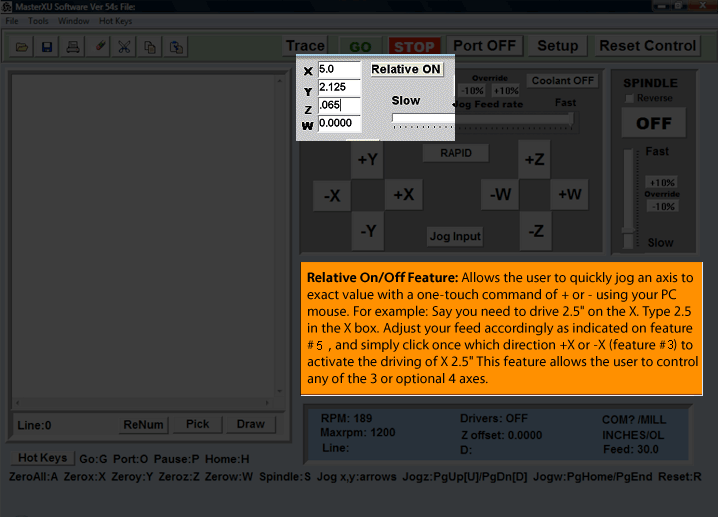Click the print icon in toolbar
The height and width of the screenshot is (517, 718).
73,47
